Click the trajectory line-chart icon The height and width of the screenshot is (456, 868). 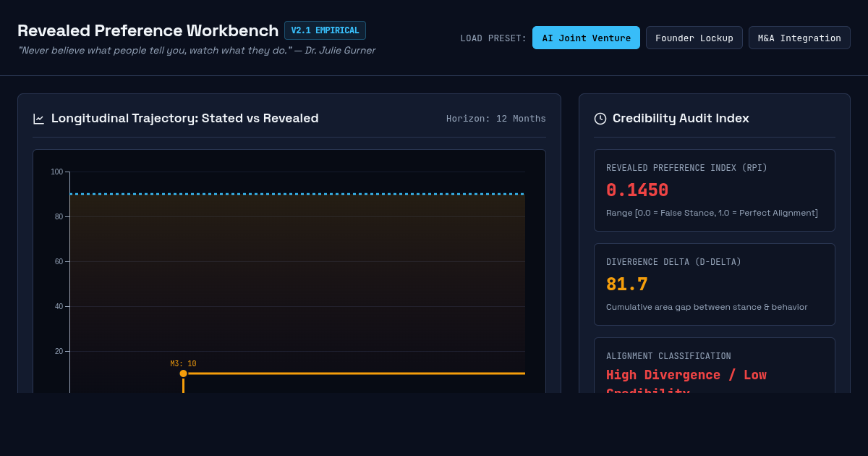coord(39,119)
